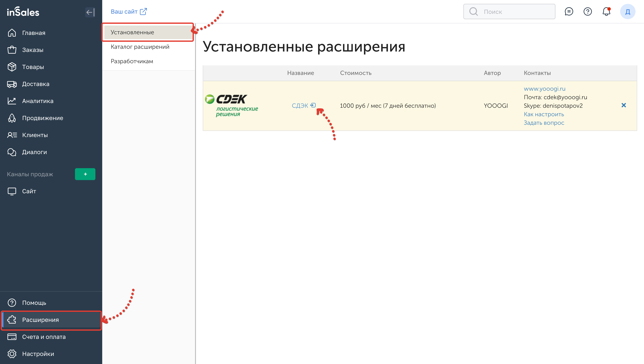
Task: Open www.yooogi.ru contact link
Action: [544, 89]
